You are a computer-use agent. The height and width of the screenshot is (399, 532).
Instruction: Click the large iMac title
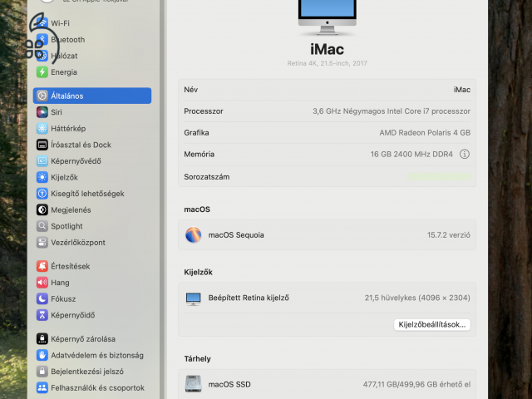click(327, 49)
